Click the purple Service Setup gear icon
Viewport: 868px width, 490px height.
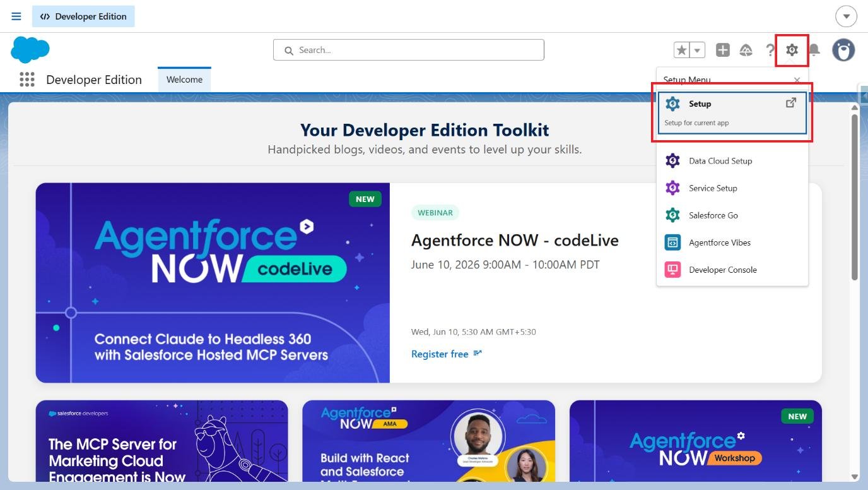tap(672, 188)
